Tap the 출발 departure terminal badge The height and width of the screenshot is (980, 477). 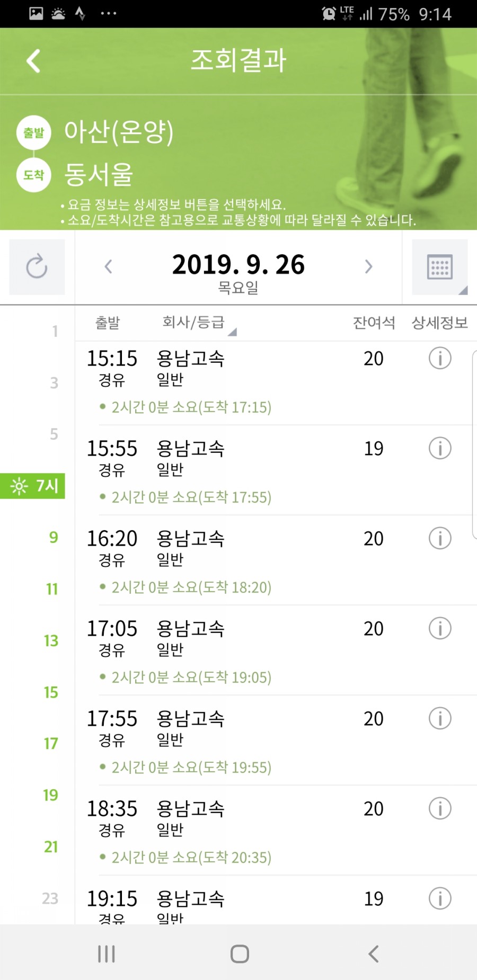click(x=34, y=132)
